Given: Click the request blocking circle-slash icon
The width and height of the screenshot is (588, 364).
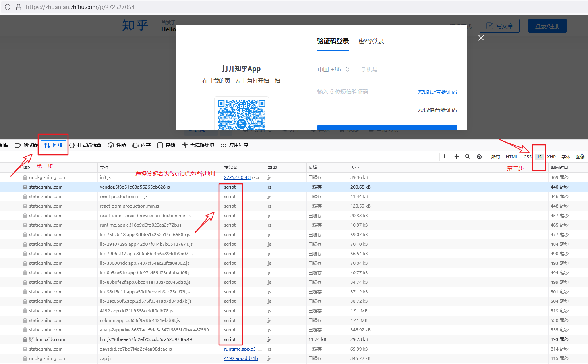Looking at the screenshot, I should click(479, 157).
